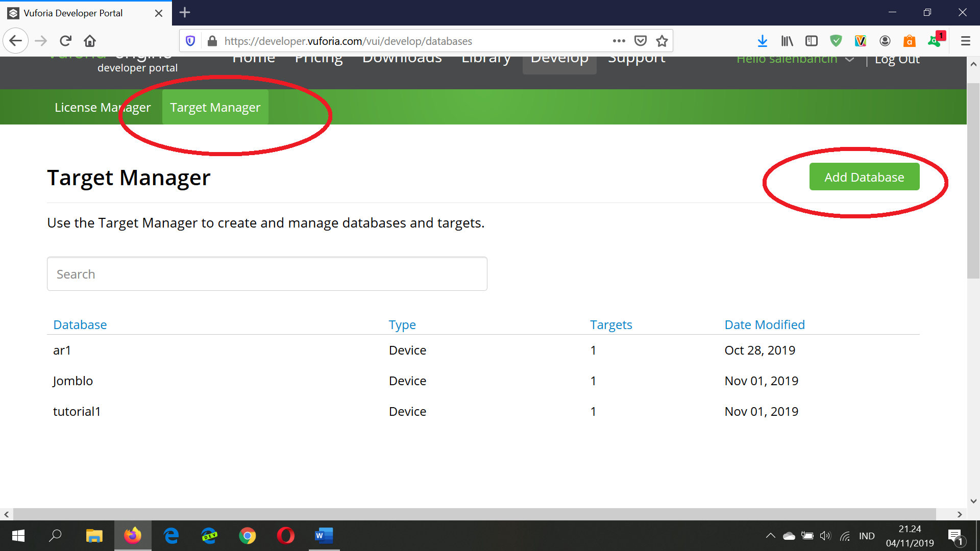Open Google Chrome from taskbar
Viewport: 980px width, 551px height.
[x=248, y=536]
